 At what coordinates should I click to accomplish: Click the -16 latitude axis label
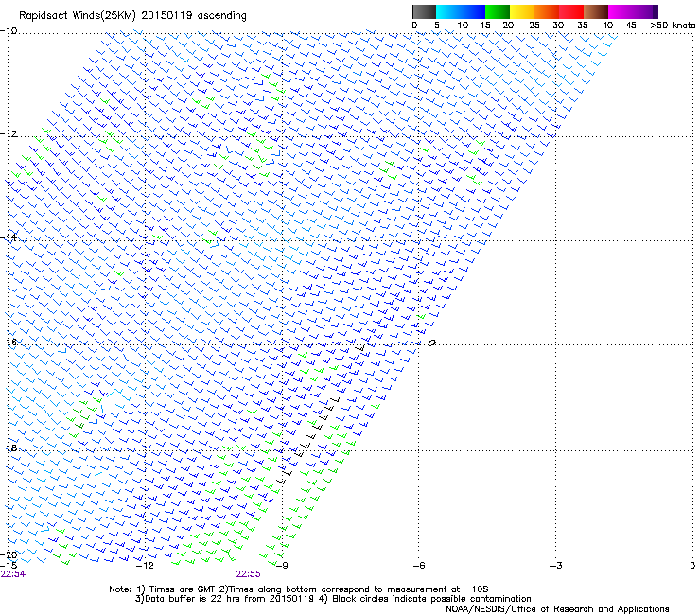(9, 343)
